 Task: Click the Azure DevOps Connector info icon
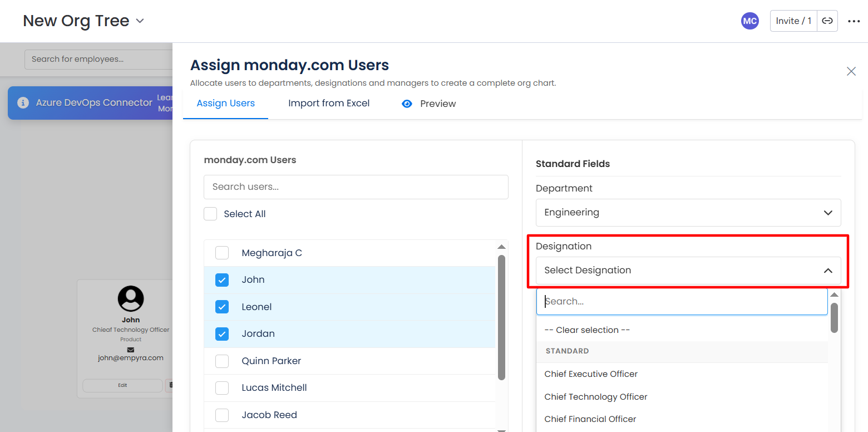[x=23, y=102]
